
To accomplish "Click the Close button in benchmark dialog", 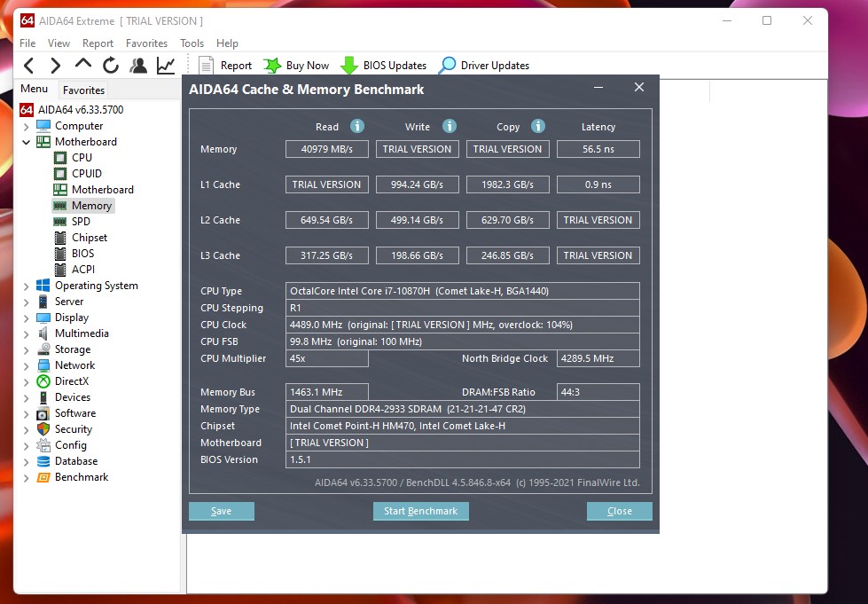I will point(620,511).
